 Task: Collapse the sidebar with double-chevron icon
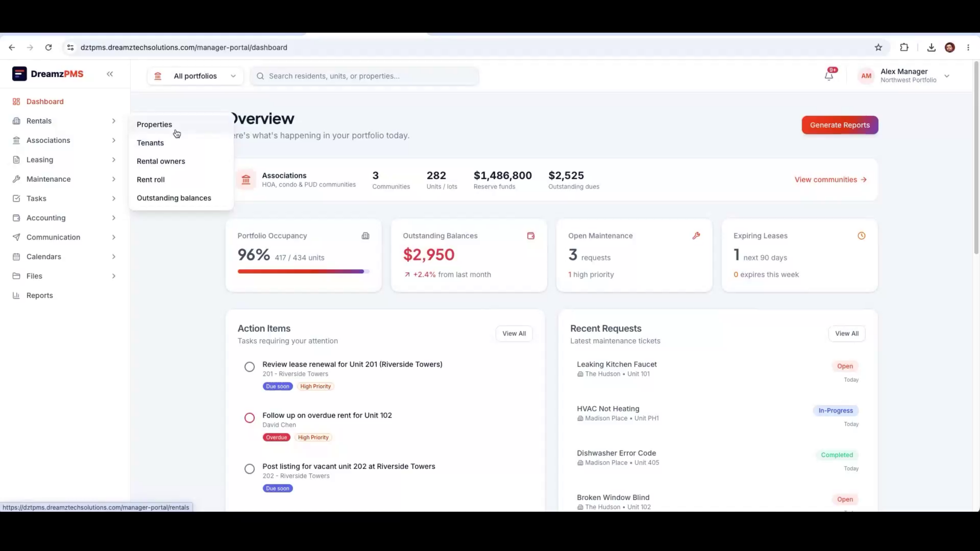(110, 74)
